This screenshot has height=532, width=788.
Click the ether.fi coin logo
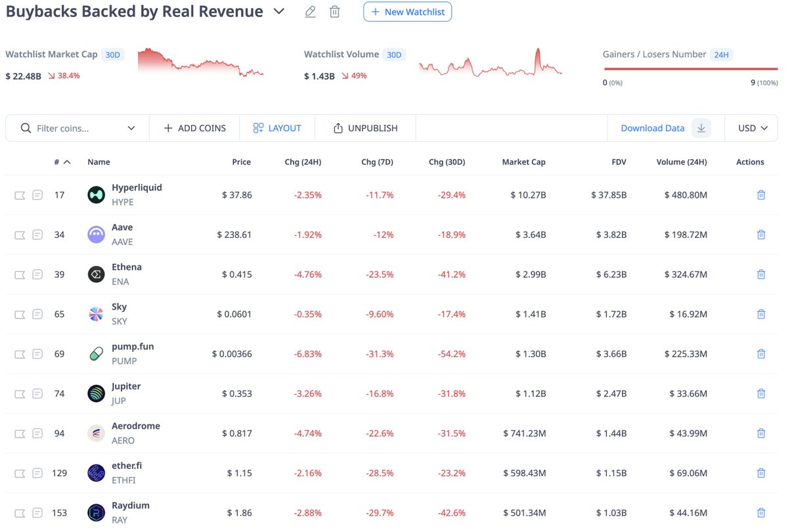[x=96, y=473]
